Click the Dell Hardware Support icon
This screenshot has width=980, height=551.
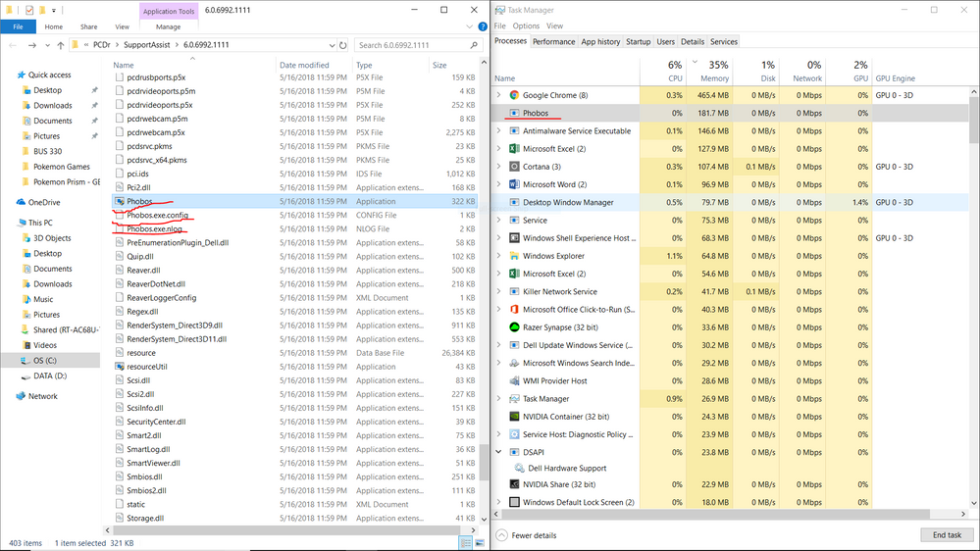point(519,468)
